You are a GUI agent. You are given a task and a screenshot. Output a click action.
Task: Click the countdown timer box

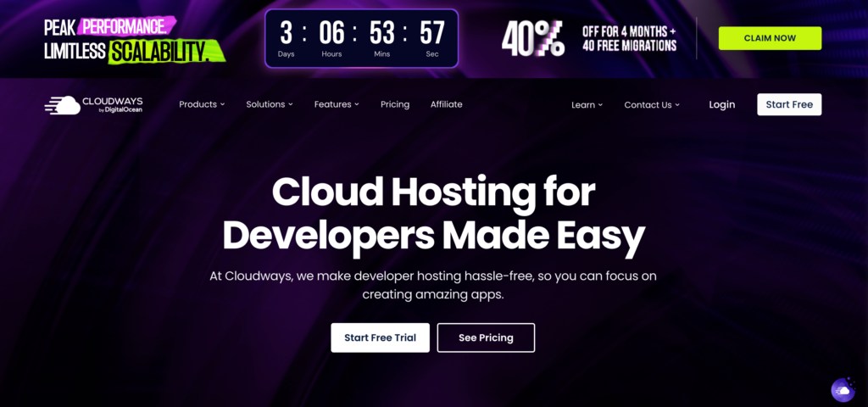[x=361, y=38]
